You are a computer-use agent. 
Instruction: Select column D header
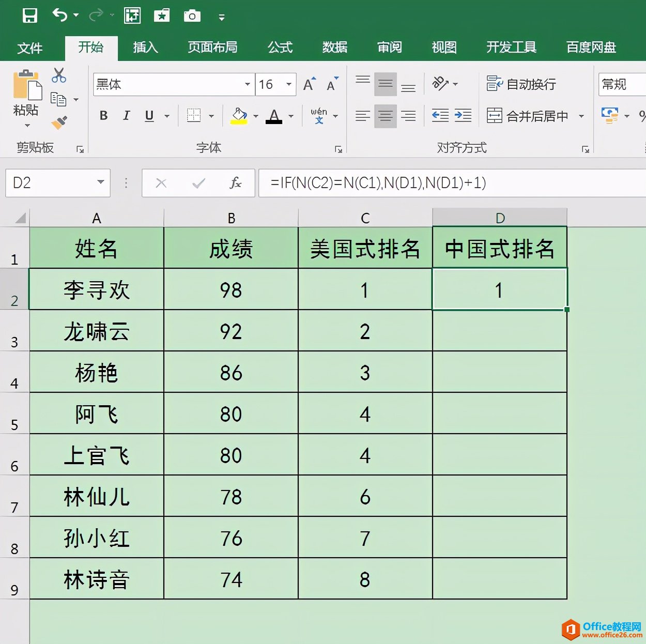tap(500, 218)
